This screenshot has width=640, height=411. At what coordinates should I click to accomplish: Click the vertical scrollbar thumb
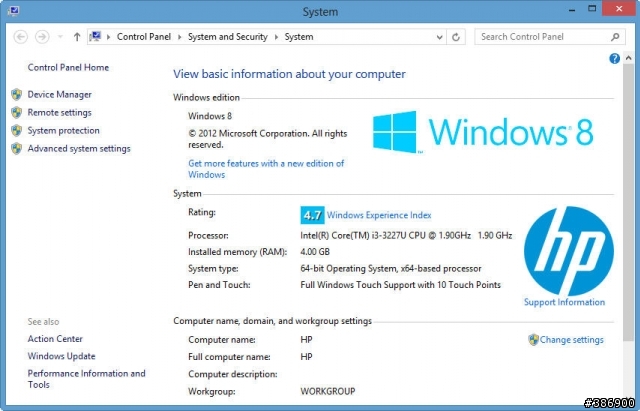click(629, 202)
